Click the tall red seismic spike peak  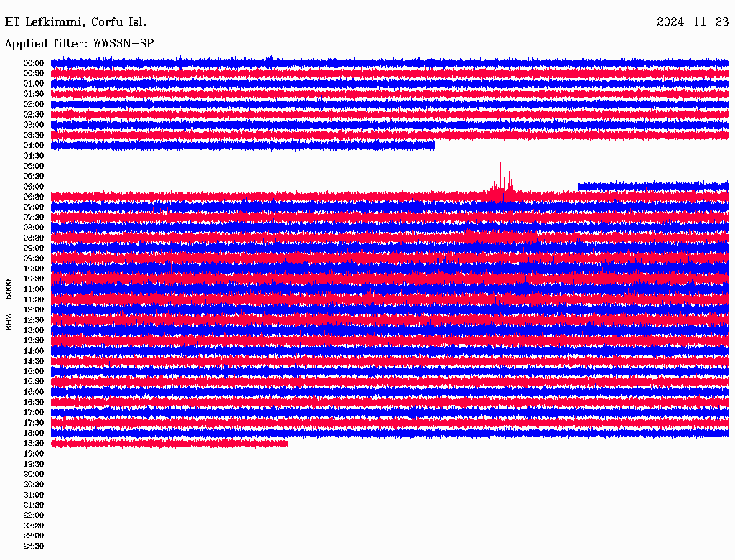point(500,152)
